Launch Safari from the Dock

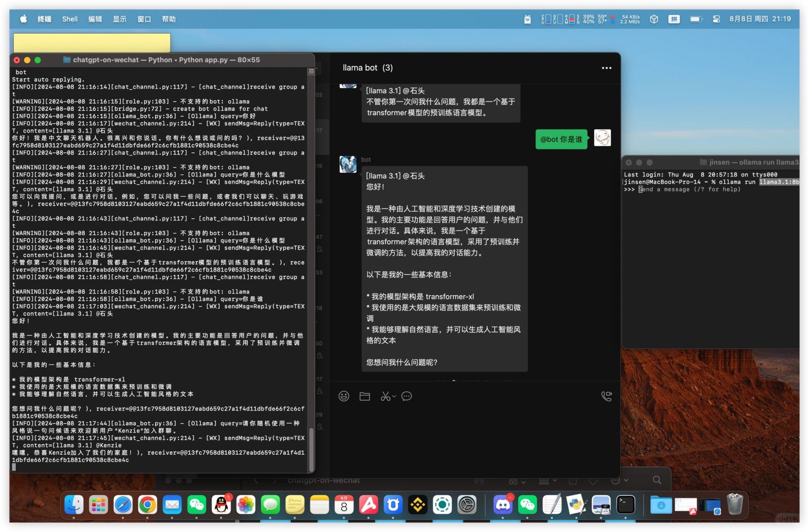[x=123, y=504]
